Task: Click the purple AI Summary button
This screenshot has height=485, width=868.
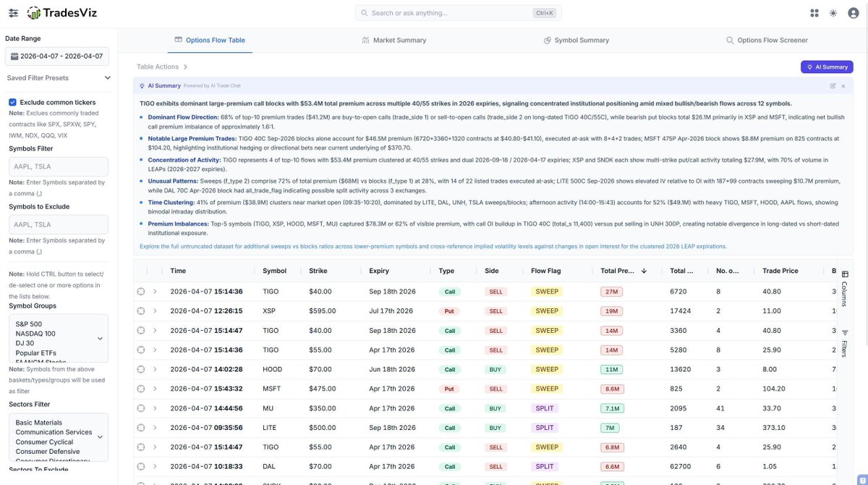Action: click(x=827, y=67)
